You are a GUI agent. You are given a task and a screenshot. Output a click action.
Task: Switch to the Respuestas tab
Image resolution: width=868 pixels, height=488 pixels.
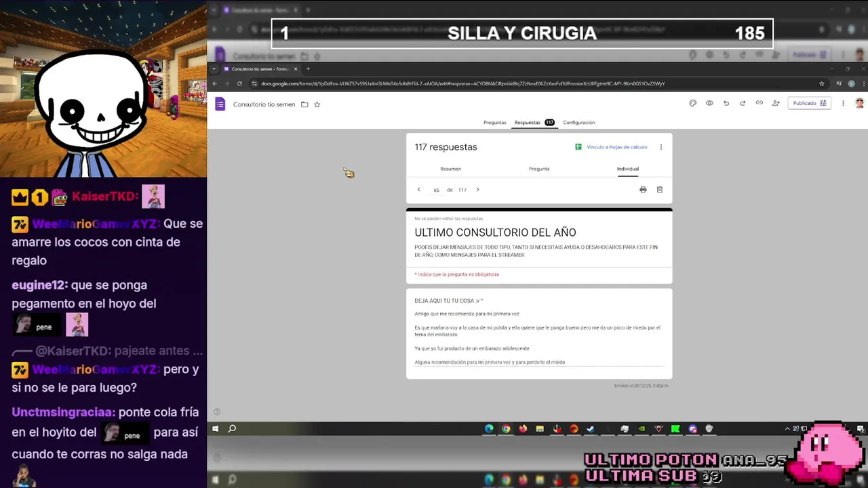(x=534, y=123)
